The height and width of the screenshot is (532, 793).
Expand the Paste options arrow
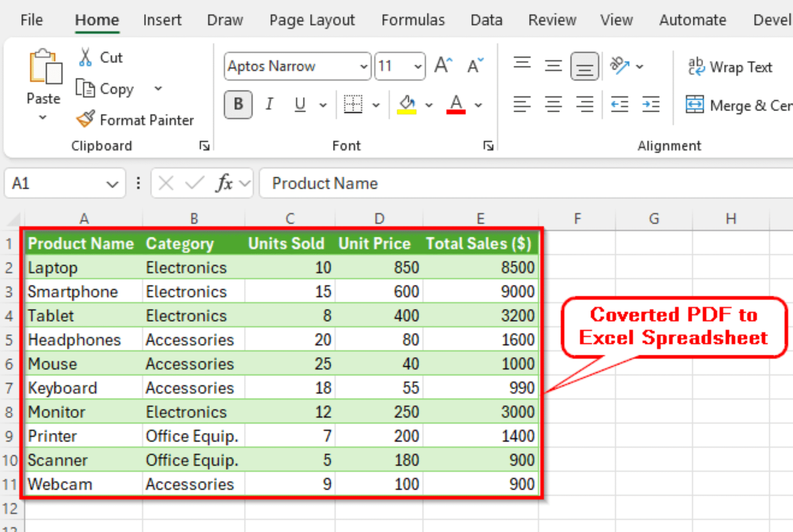coord(43,117)
